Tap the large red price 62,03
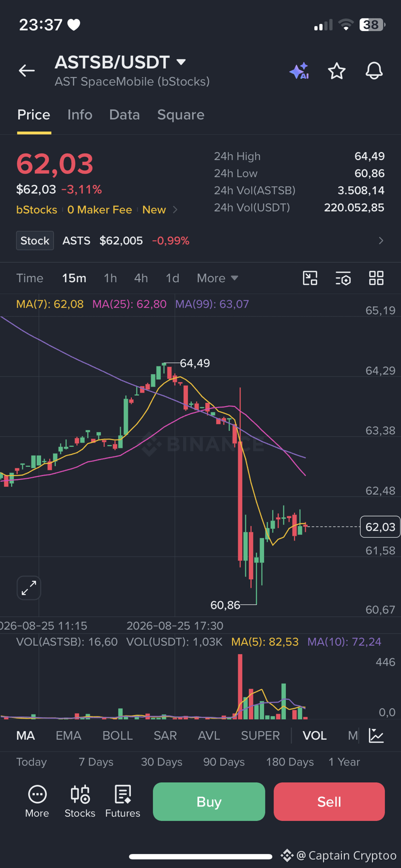 click(x=55, y=164)
